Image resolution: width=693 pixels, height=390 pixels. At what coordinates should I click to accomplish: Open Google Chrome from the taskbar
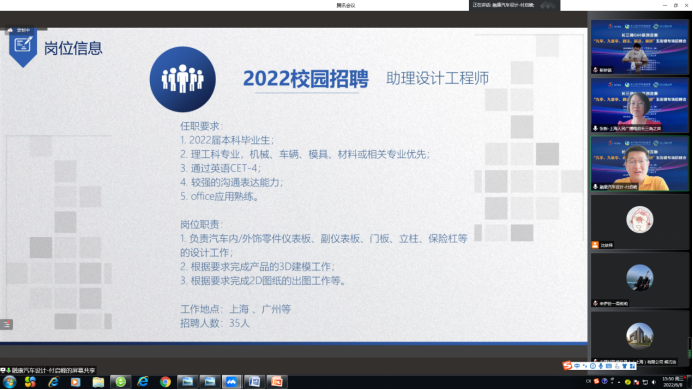(x=165, y=382)
